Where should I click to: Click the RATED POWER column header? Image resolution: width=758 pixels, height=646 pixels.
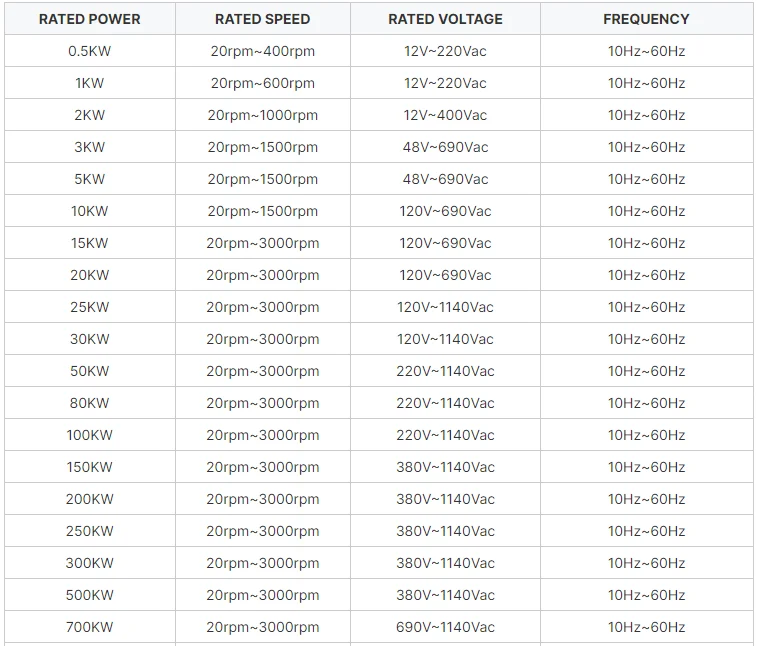coord(90,19)
